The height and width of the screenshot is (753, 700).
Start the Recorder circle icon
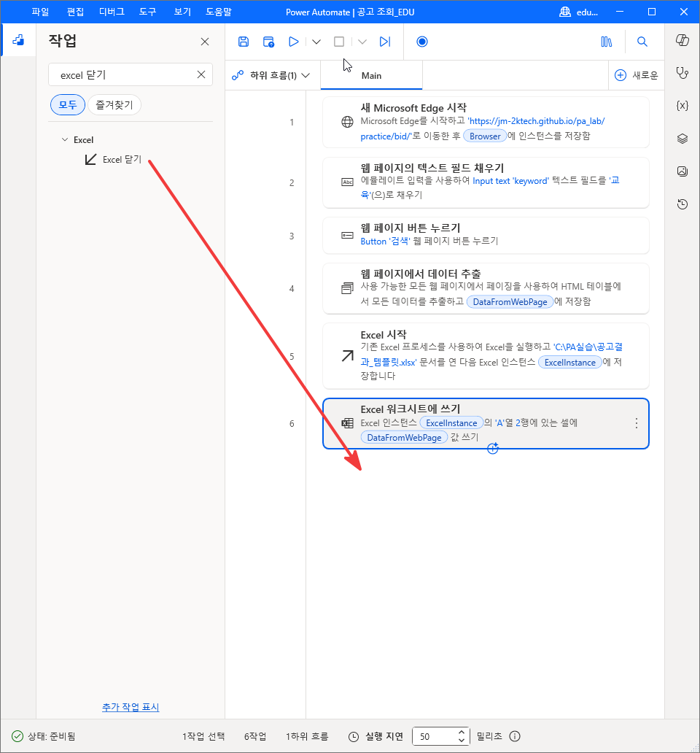[x=422, y=42]
